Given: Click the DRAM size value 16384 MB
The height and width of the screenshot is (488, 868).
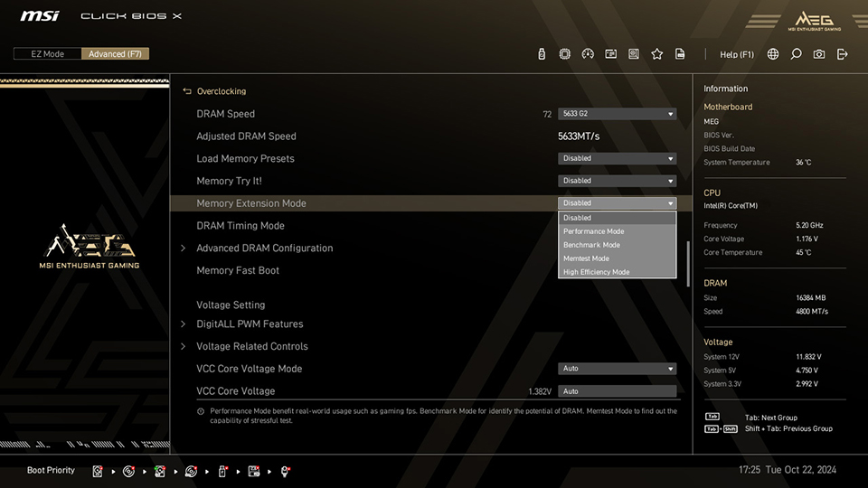Looking at the screenshot, I should pyautogui.click(x=810, y=297).
